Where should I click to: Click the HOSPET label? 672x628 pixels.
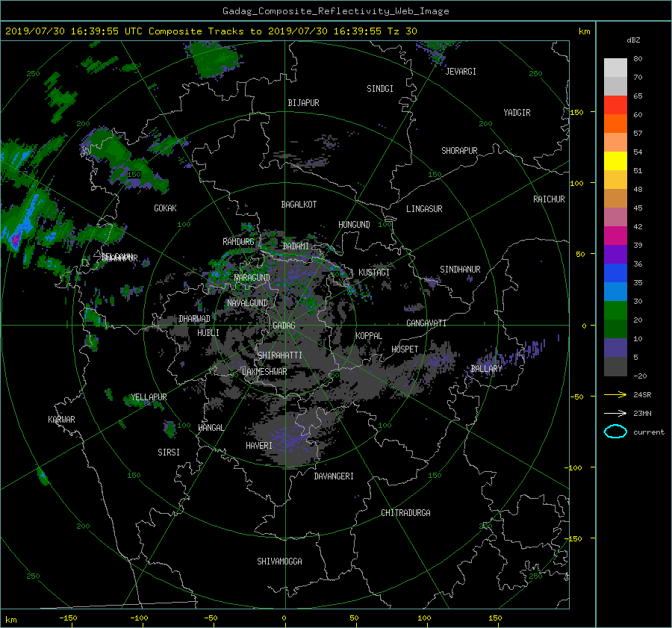tap(405, 349)
